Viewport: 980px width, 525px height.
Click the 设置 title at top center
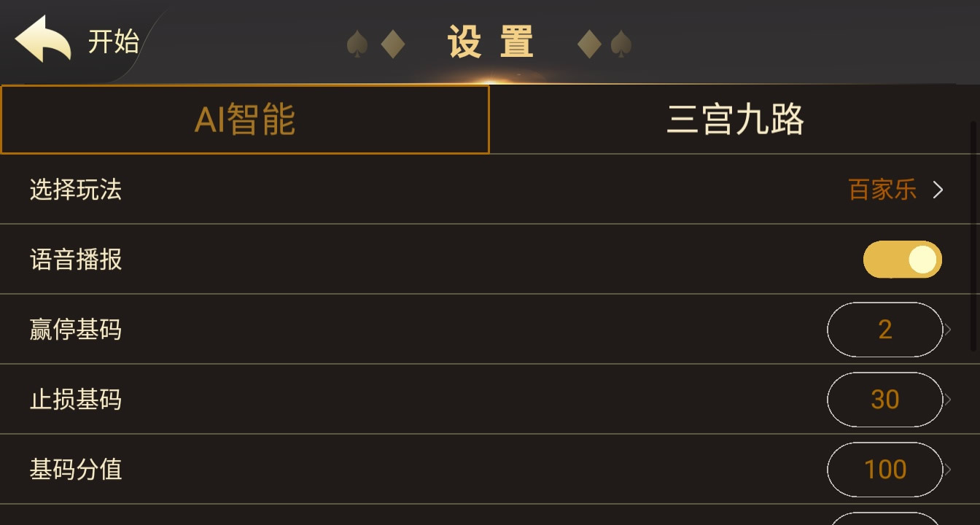(490, 42)
